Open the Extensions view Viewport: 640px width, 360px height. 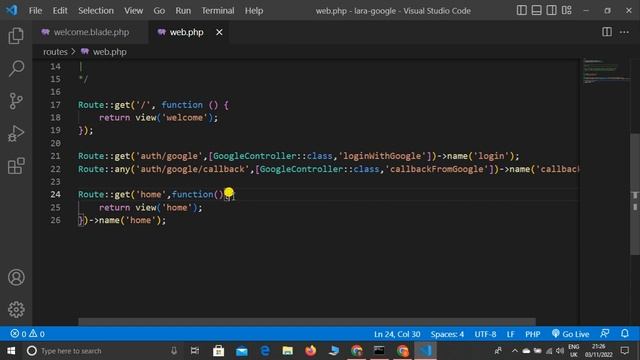(x=16, y=166)
